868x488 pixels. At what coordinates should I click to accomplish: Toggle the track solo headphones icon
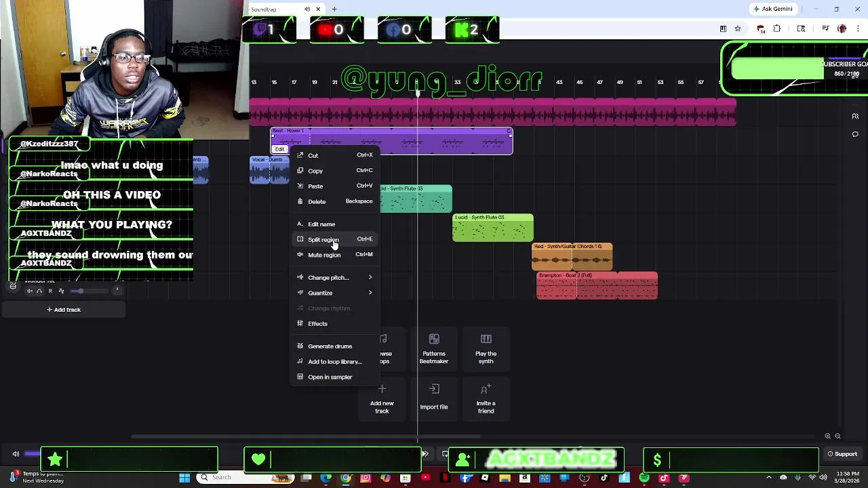click(39, 291)
